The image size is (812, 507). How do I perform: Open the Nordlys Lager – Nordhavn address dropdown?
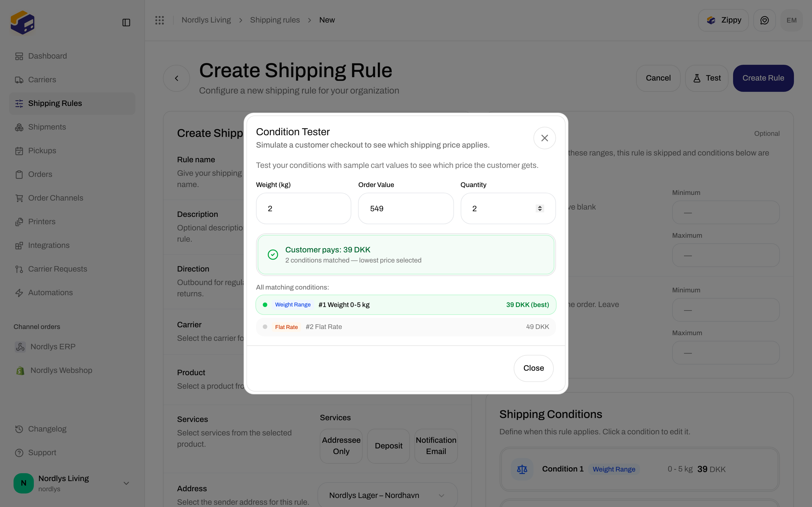pos(388,495)
